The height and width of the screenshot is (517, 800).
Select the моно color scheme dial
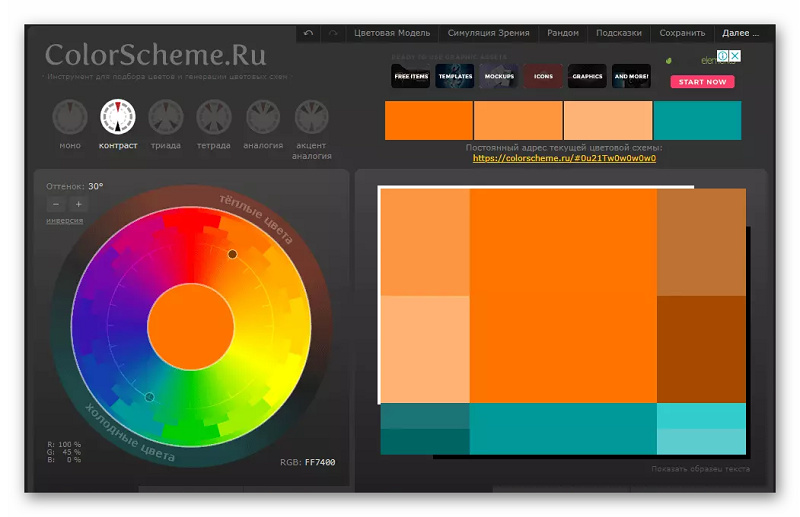click(70, 117)
